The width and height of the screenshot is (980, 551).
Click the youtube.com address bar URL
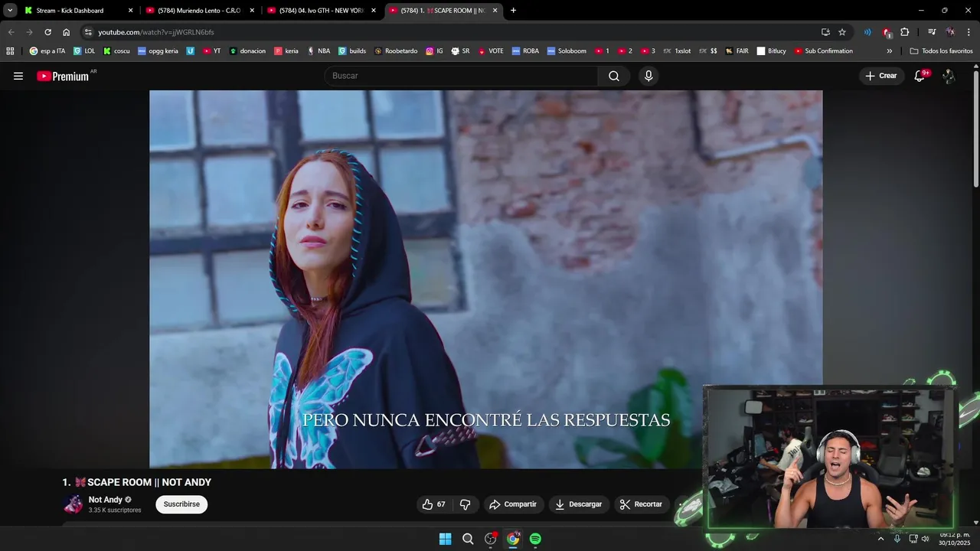156,32
